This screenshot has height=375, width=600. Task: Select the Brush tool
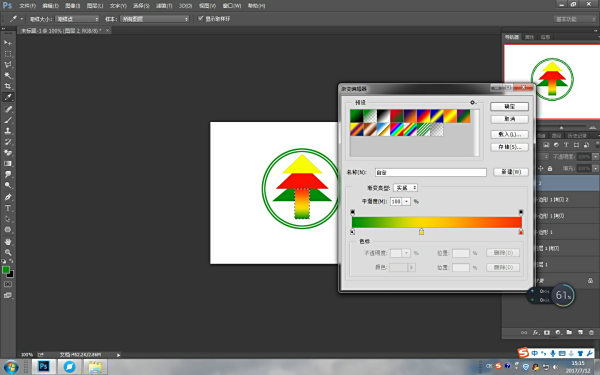coord(8,120)
